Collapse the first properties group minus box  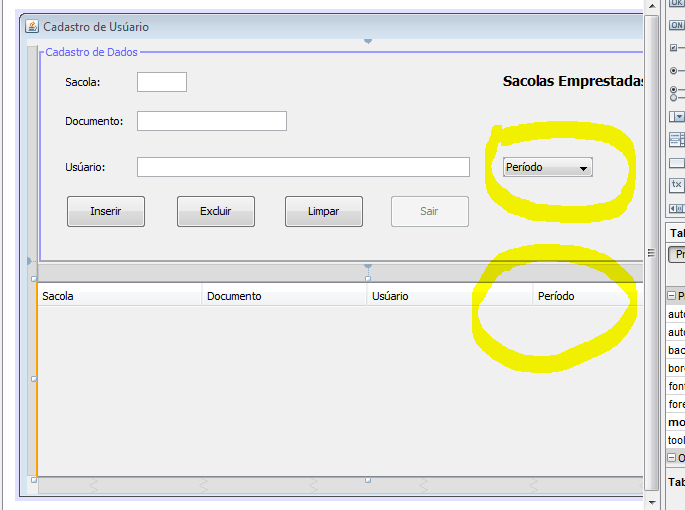point(671,296)
